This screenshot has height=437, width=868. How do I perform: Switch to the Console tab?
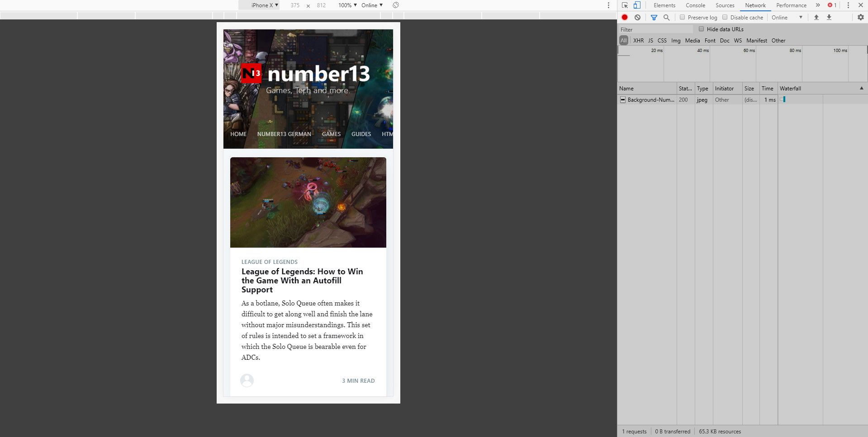click(695, 5)
